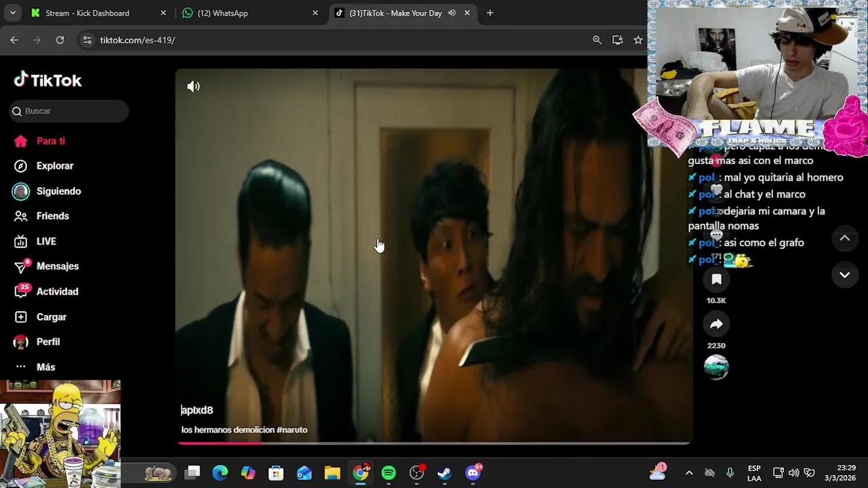Open the #naruto hashtag
This screenshot has height=488, width=868.
pyautogui.click(x=292, y=430)
